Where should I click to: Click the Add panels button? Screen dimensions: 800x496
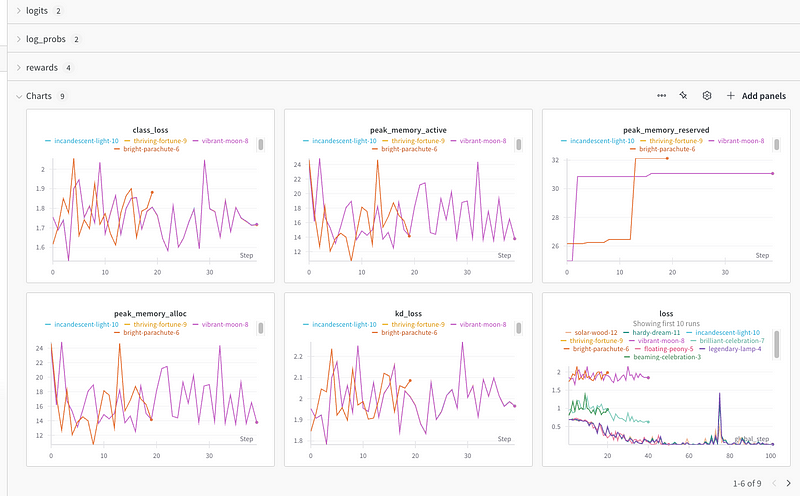pyautogui.click(x=756, y=96)
